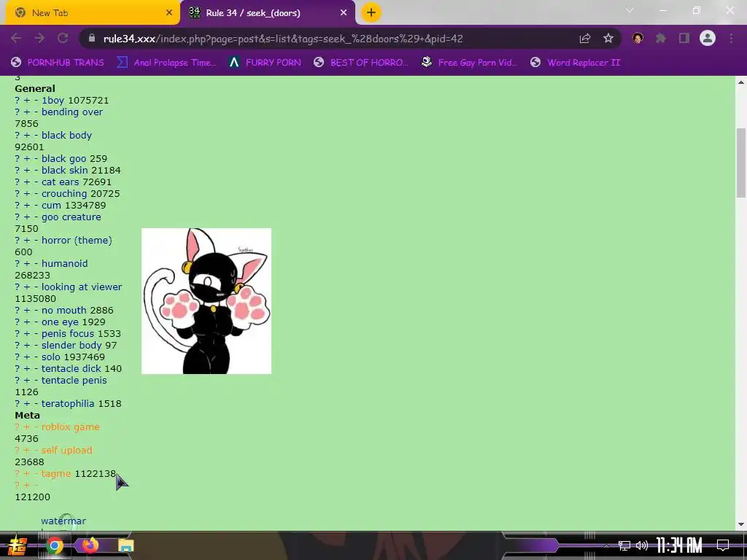
Task: Open the 'bending over' tag link
Action: coord(72,112)
